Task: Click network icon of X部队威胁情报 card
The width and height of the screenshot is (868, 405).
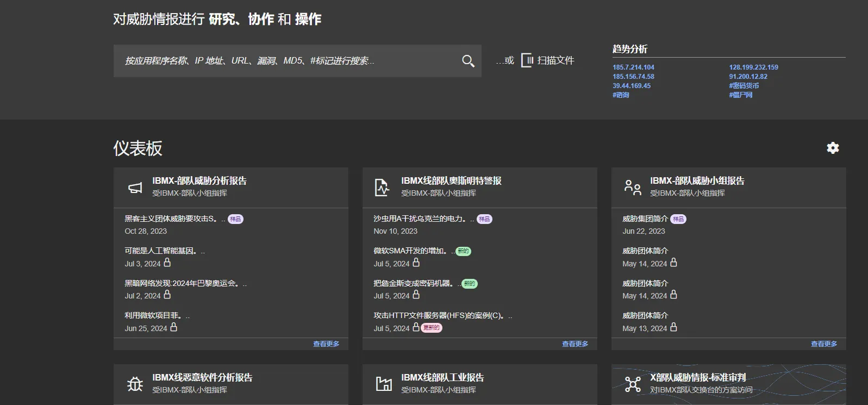Action: click(x=633, y=384)
